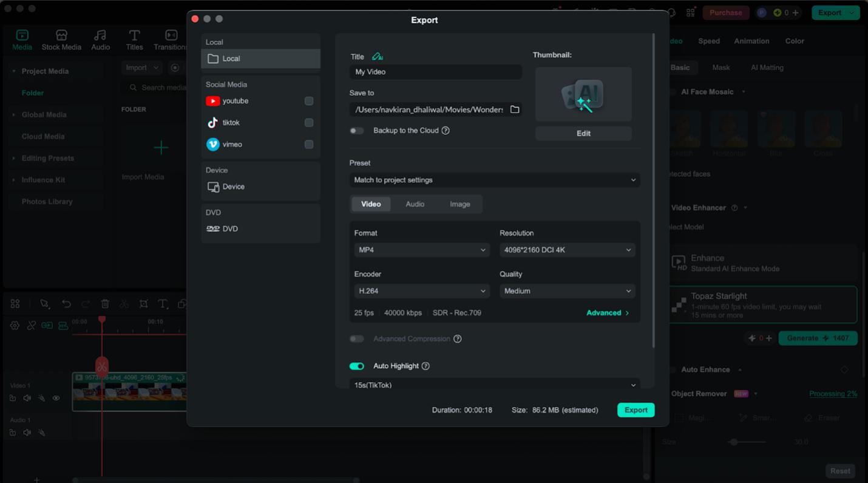Open the Format MP4 dropdown
868x483 pixels.
(x=421, y=250)
